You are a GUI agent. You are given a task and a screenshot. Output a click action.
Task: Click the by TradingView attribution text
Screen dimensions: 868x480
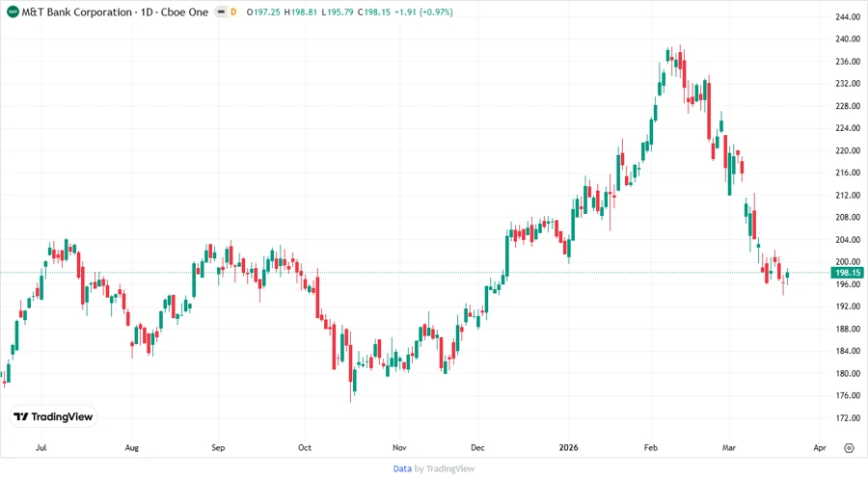coord(445,469)
